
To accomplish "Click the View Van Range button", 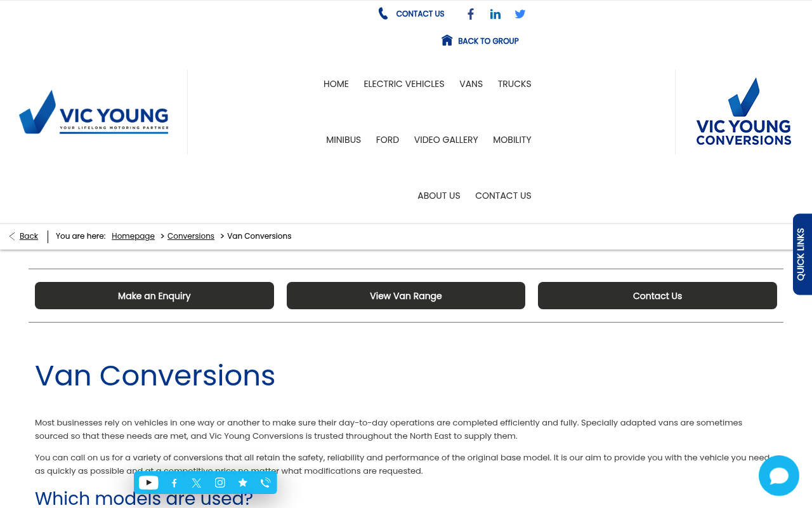I will [406, 296].
